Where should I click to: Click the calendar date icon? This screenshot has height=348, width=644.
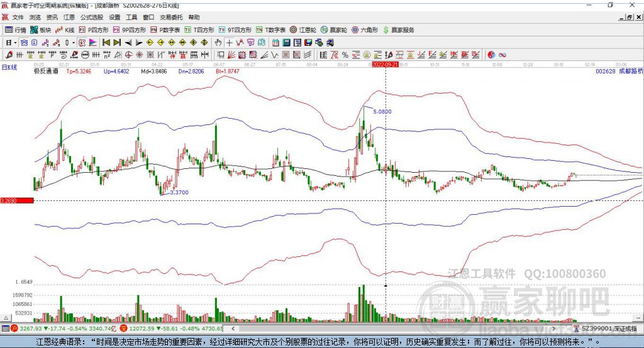tap(275, 43)
